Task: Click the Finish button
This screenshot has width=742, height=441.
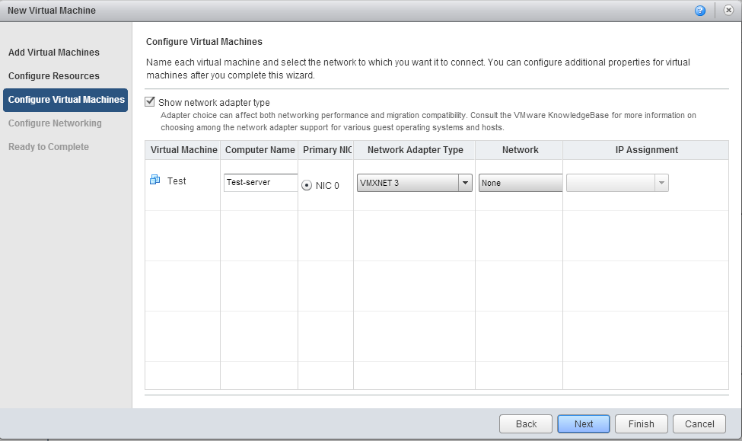Action: 641,424
